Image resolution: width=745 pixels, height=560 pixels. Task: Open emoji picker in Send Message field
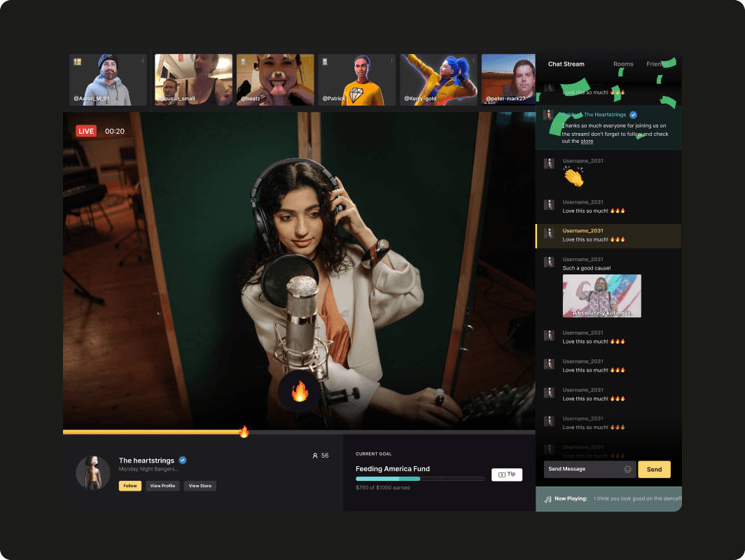pos(627,469)
